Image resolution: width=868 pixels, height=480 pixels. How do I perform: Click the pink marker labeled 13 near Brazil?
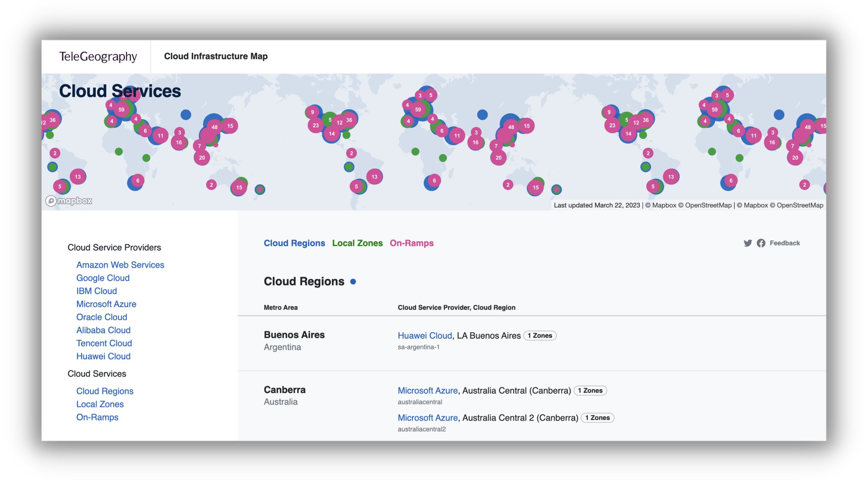click(x=77, y=176)
